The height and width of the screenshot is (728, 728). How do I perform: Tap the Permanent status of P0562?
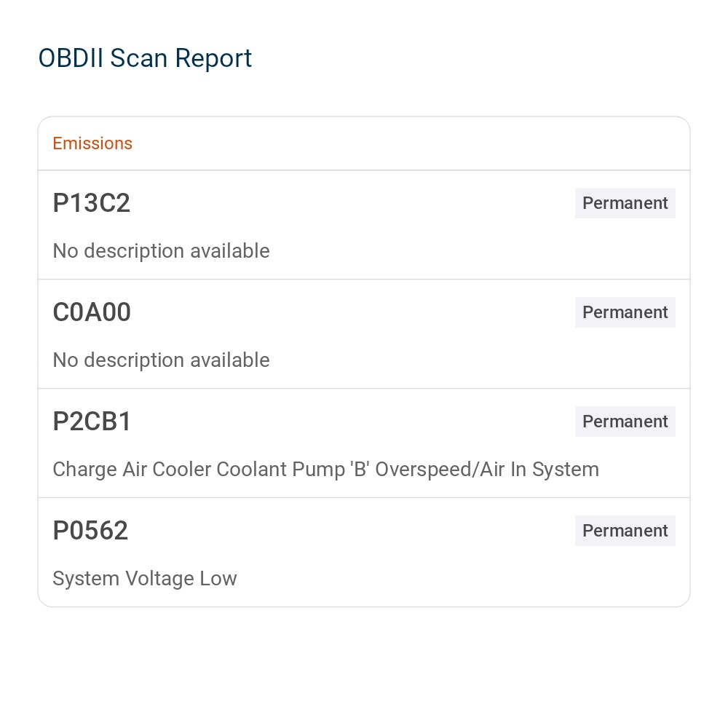pyautogui.click(x=625, y=531)
